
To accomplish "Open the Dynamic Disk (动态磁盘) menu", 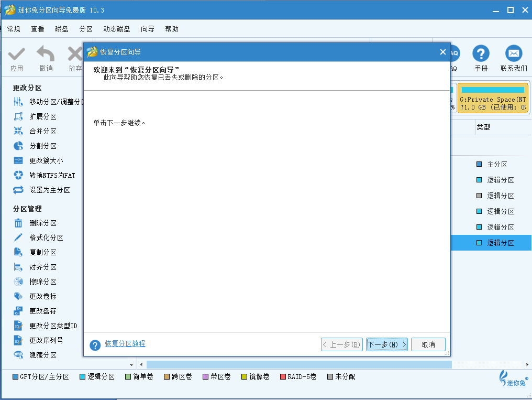I will coord(117,29).
